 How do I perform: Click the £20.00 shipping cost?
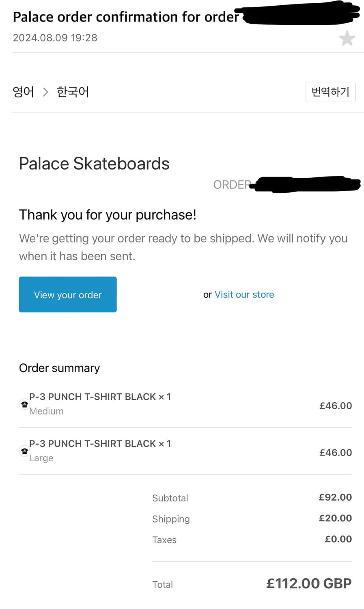point(335,518)
